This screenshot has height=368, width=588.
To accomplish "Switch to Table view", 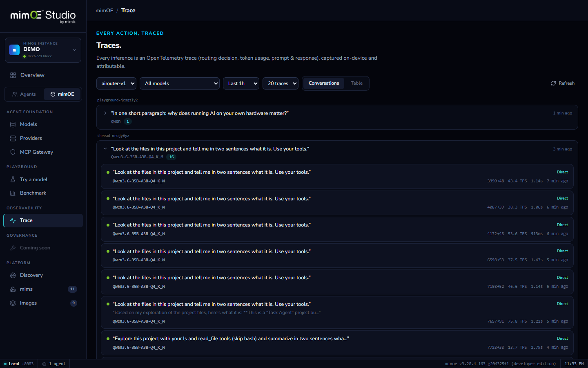I will tap(356, 83).
